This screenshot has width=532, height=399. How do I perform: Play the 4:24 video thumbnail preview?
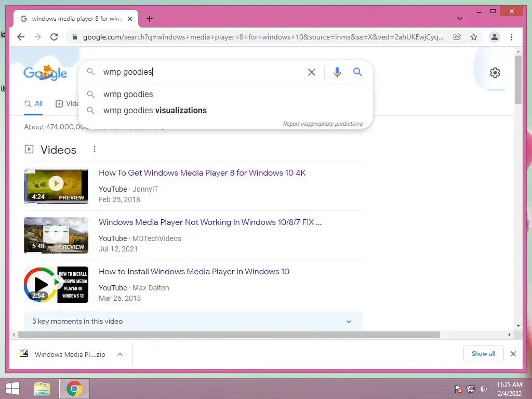coord(56,187)
